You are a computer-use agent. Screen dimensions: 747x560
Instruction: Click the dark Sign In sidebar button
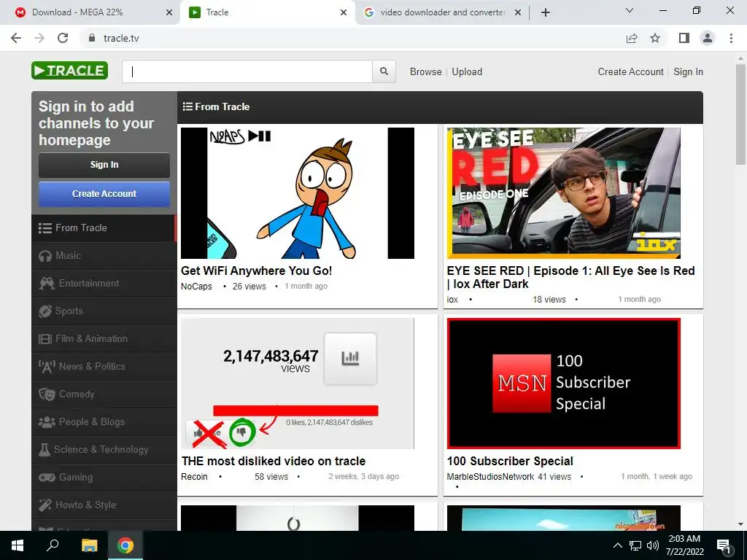coord(104,165)
